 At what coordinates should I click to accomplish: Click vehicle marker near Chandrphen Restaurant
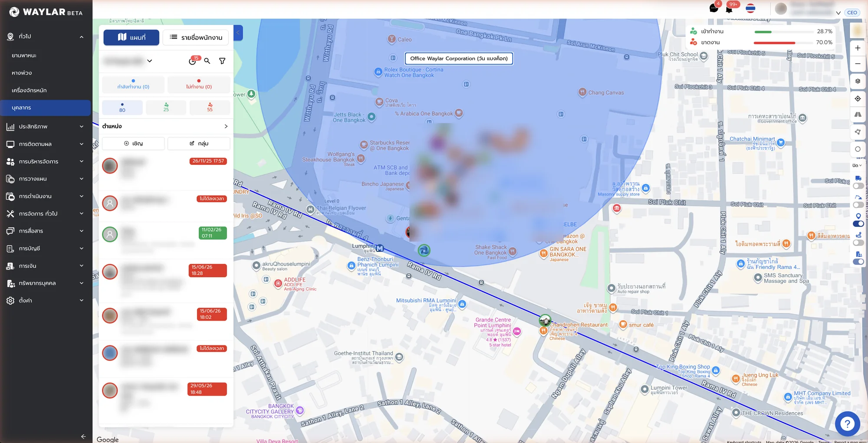[x=545, y=321]
